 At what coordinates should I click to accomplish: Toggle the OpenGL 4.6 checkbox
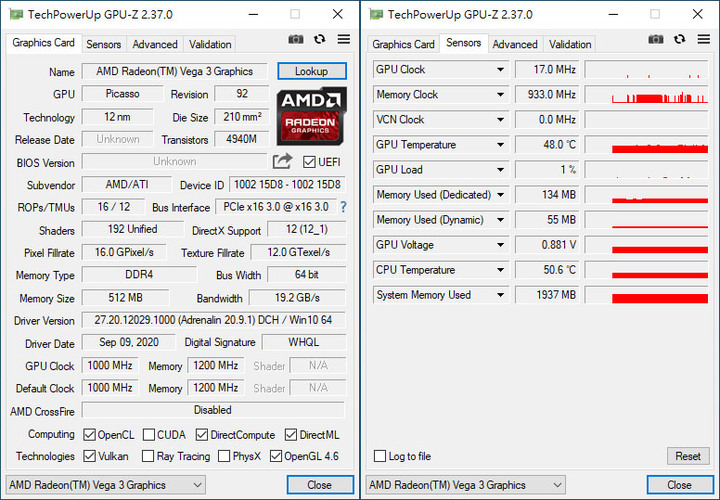(x=276, y=456)
